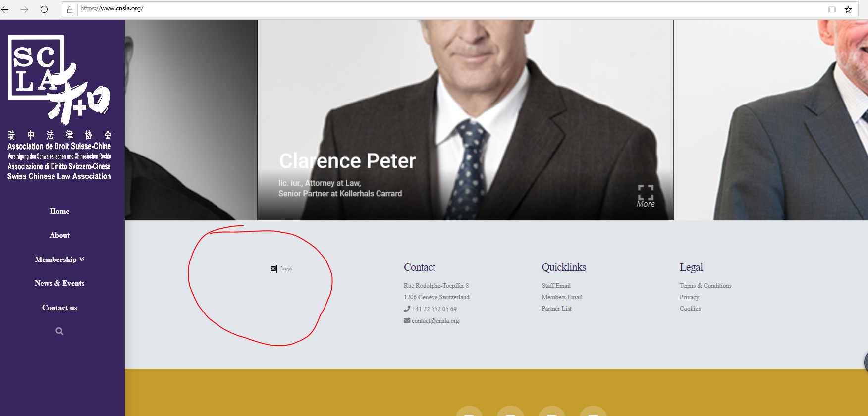Open reading view book icon

click(832, 9)
